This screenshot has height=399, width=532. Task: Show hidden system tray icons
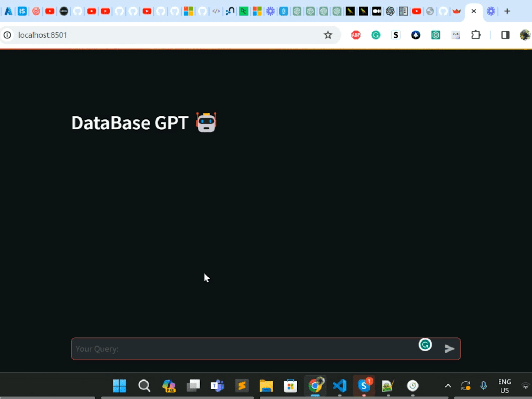click(x=448, y=386)
